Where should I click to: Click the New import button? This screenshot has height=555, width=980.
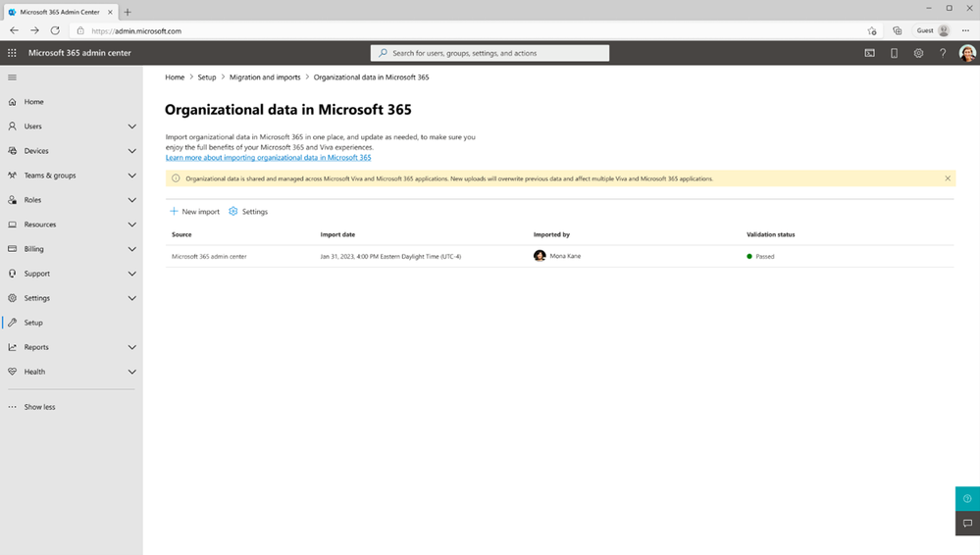tap(194, 212)
